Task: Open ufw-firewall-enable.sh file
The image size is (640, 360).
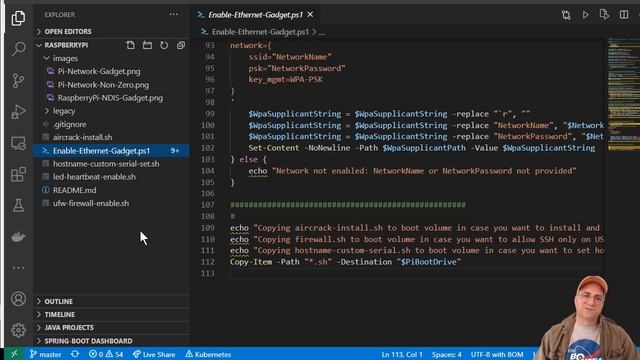Action: click(x=91, y=203)
